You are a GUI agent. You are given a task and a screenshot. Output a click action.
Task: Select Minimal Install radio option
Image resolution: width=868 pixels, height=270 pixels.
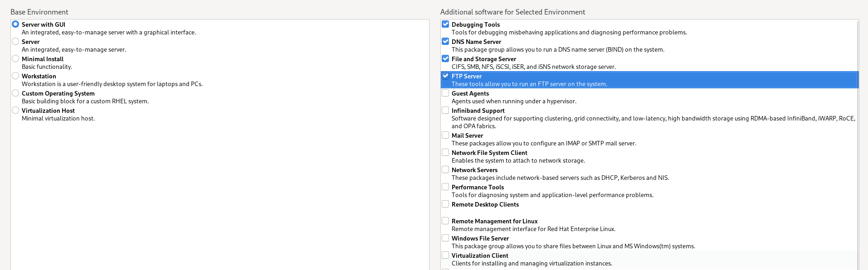coord(15,59)
